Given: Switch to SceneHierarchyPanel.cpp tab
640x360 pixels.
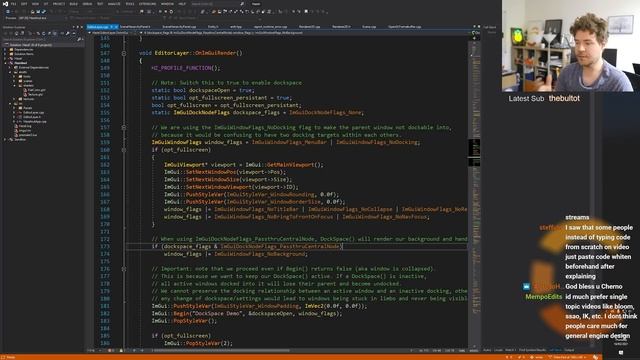Looking at the screenshot, I should [179, 27].
